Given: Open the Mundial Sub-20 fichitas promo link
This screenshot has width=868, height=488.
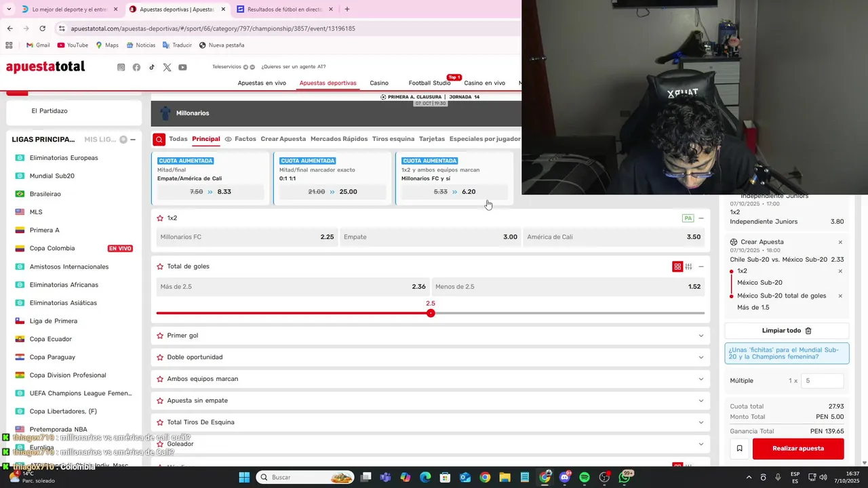Looking at the screenshot, I should [787, 353].
